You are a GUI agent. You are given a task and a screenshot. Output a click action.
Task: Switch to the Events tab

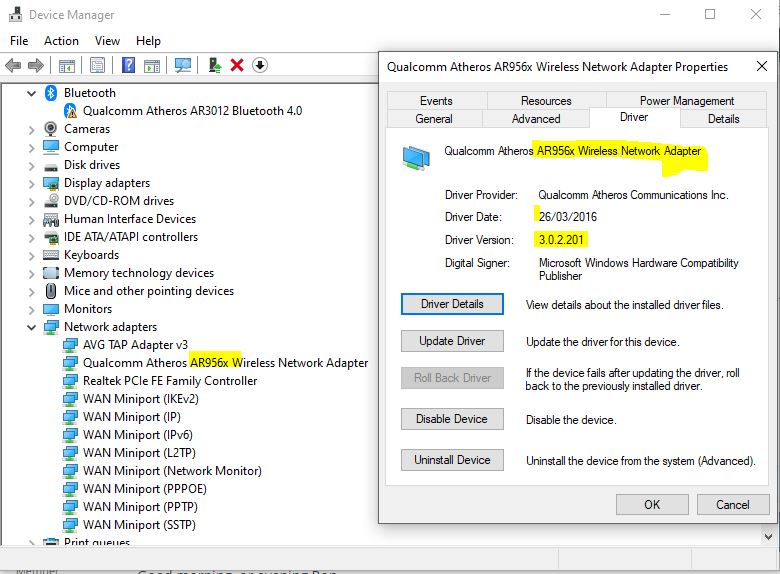pyautogui.click(x=436, y=100)
